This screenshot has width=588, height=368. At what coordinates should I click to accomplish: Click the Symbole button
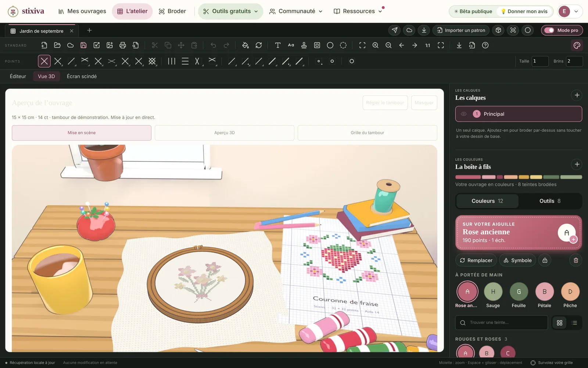coord(517,260)
